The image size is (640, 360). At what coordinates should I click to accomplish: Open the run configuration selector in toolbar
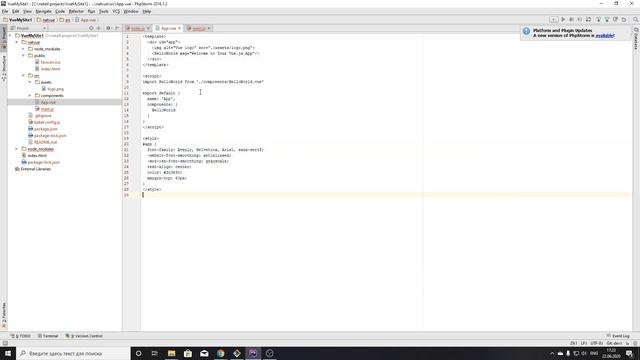coord(553,20)
